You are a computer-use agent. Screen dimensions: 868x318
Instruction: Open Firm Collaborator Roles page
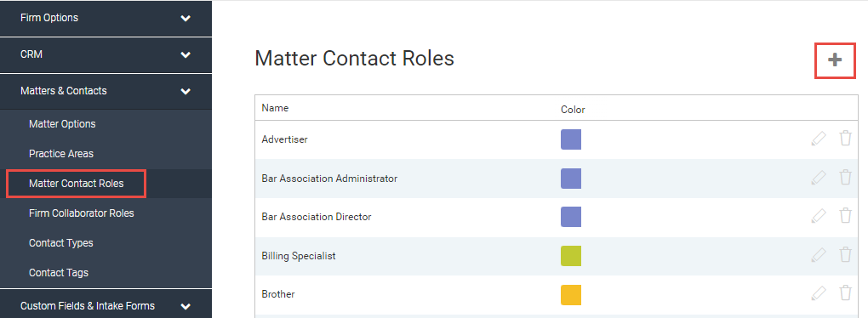(x=82, y=213)
